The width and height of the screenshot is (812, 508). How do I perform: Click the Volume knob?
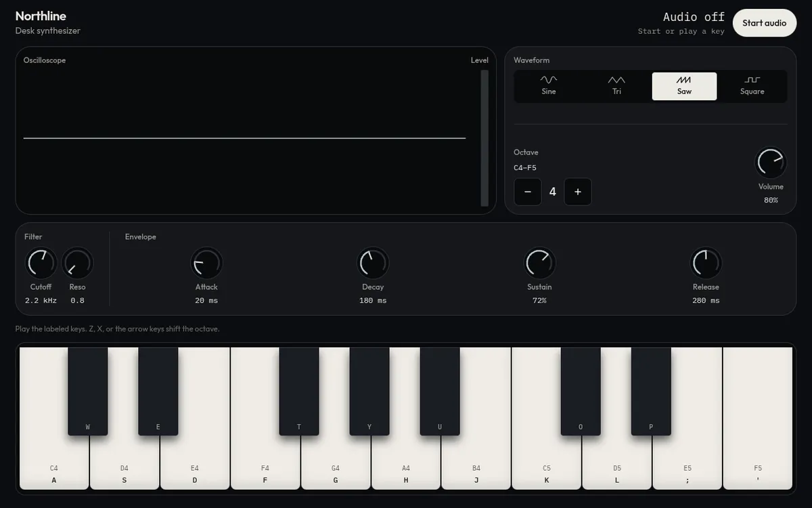[x=771, y=163]
